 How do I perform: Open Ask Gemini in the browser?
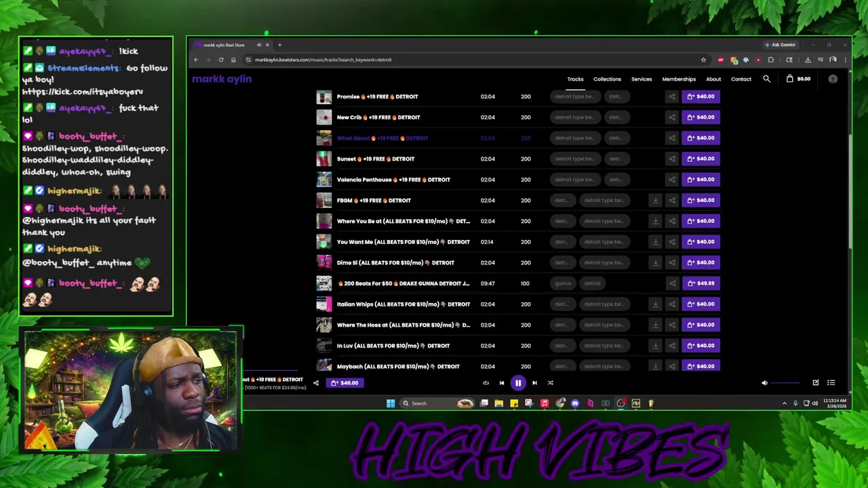point(780,45)
